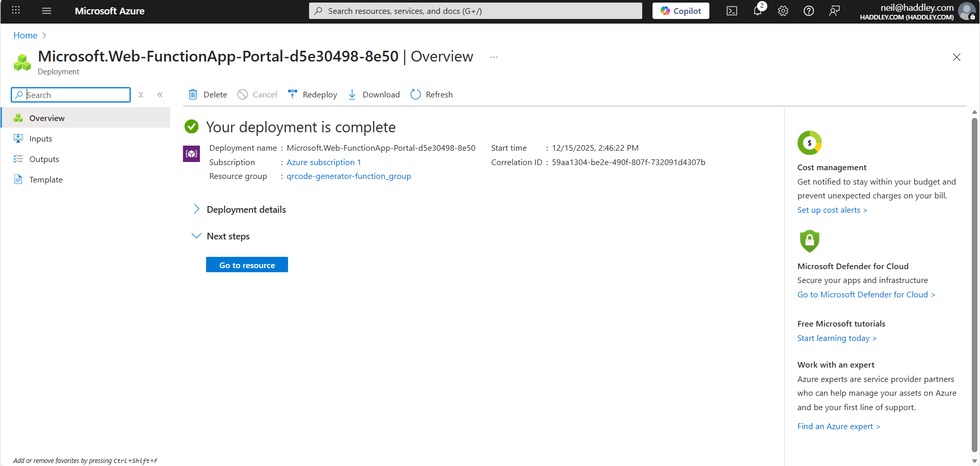Viewport: 980px width, 466px height.
Task: Open the Help question mark icon
Action: (809, 10)
